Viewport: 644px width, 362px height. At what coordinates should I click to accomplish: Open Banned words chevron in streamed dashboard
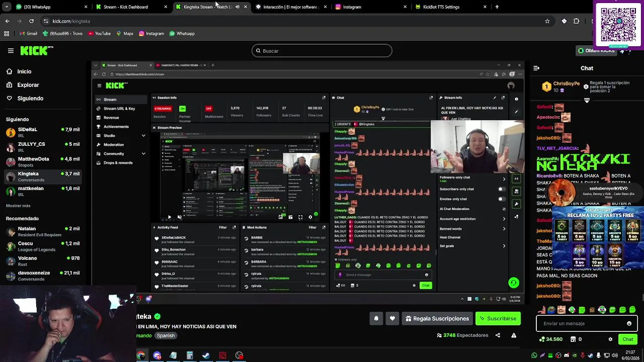point(504,229)
